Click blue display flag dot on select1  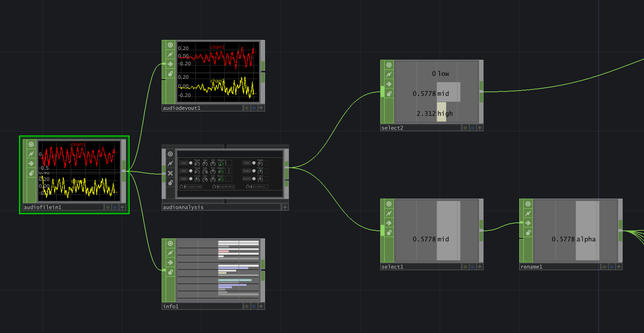point(473,267)
